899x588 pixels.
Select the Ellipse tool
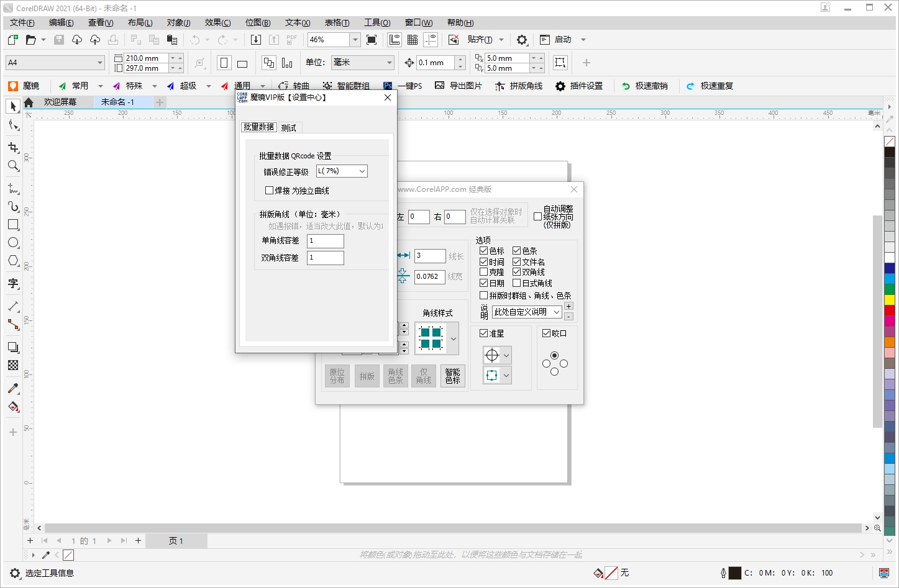point(13,243)
